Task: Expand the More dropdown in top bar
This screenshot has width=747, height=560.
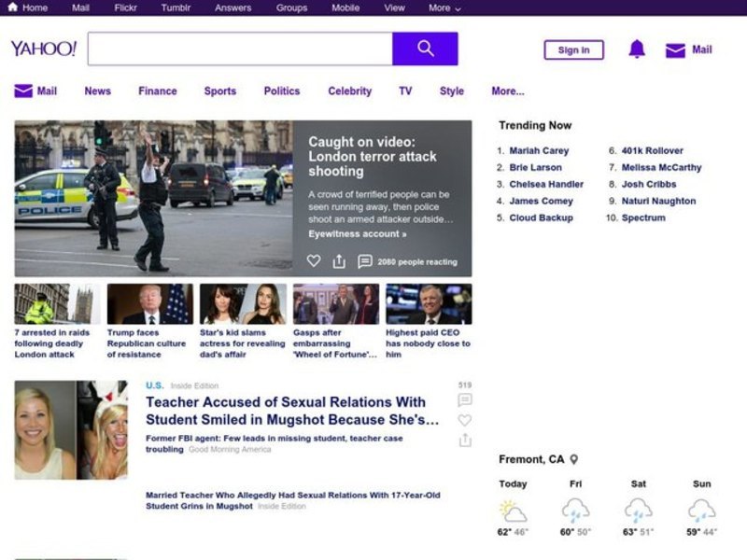Action: [x=444, y=7]
